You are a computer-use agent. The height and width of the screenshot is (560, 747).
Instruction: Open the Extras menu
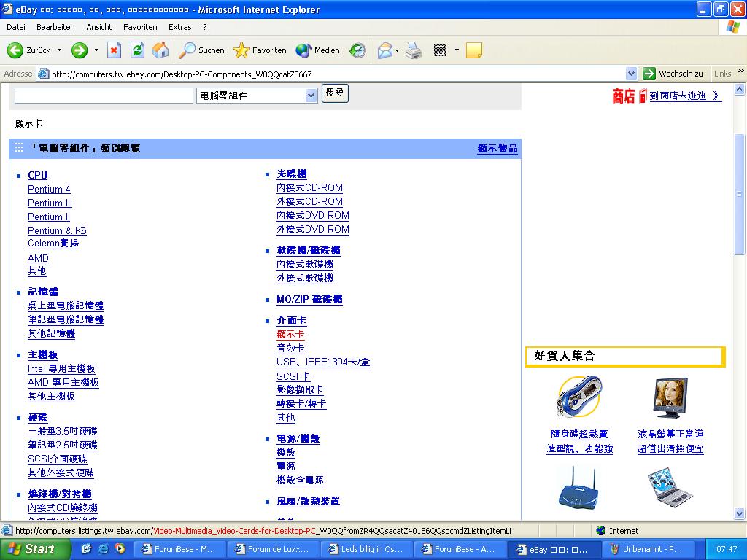pos(180,27)
